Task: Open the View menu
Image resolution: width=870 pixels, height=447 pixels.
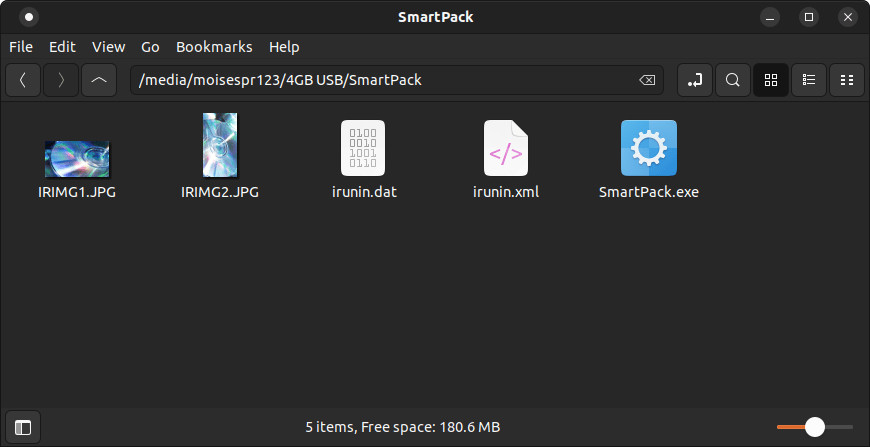Action: coord(108,47)
